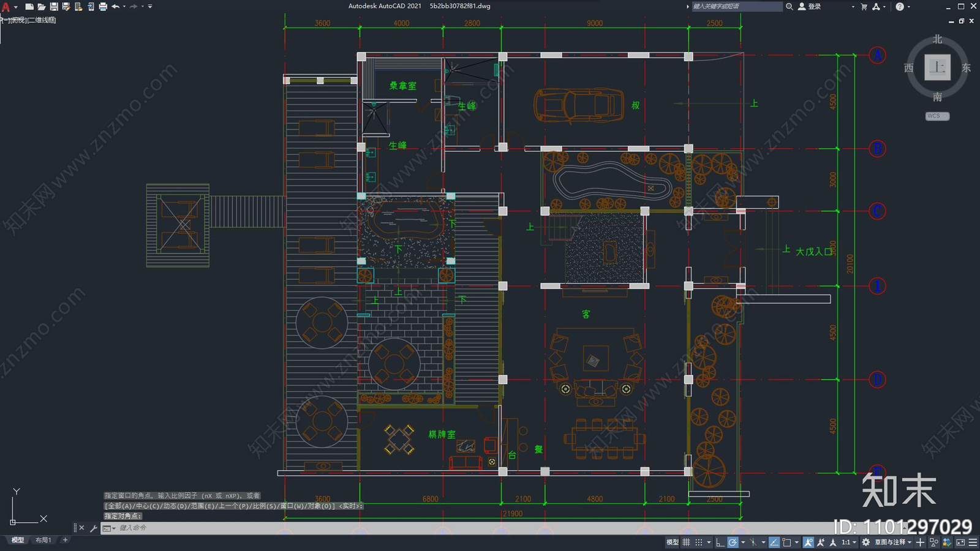Expand the help options dropdown arrow
The image size is (980, 551).
[x=908, y=7]
